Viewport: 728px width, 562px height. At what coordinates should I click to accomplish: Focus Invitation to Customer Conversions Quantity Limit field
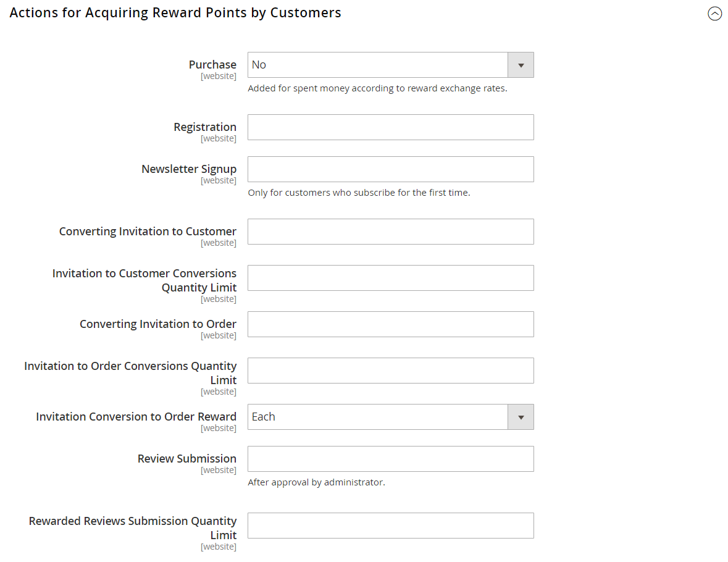tap(390, 278)
